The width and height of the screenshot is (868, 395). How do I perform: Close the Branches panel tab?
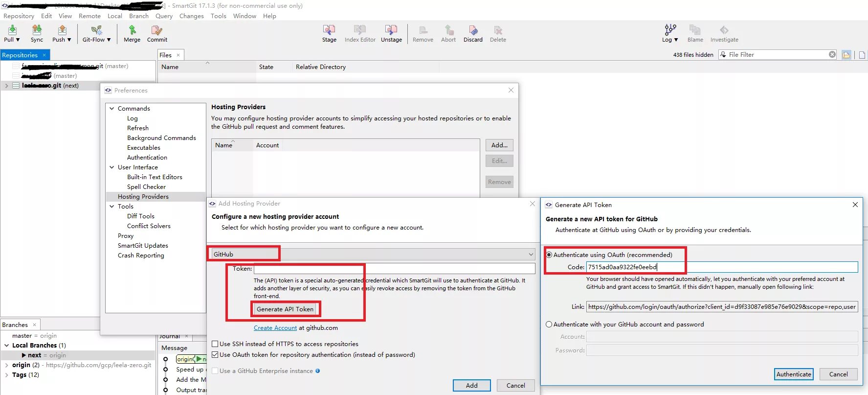click(x=34, y=325)
